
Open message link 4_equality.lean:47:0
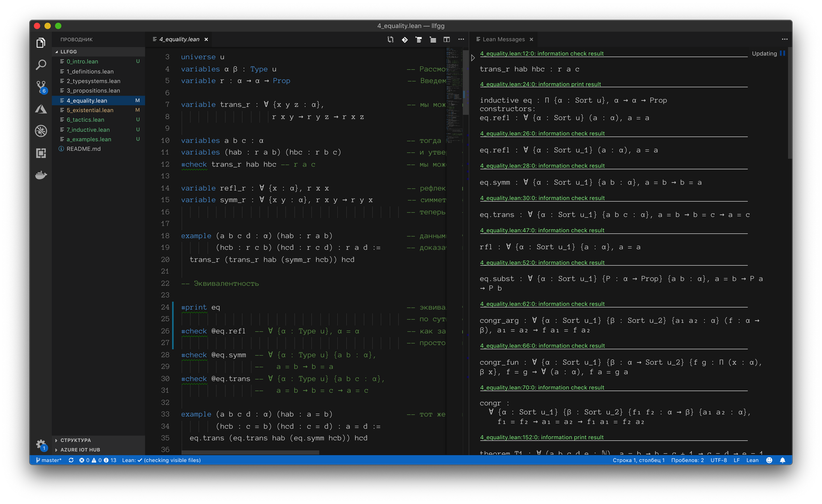tap(542, 230)
